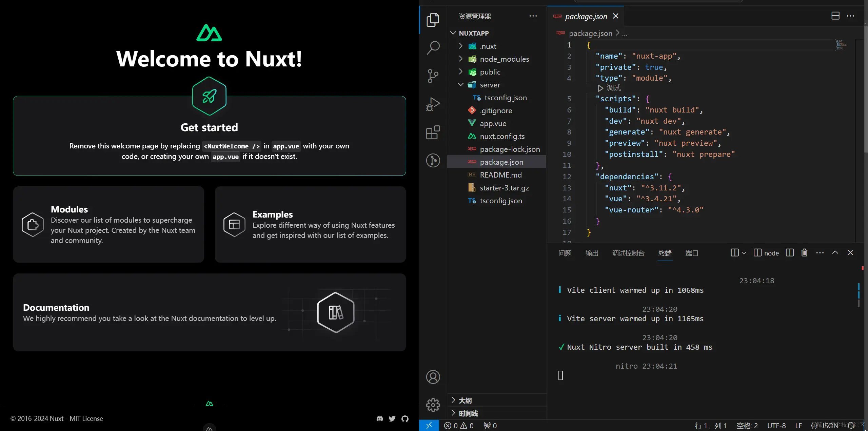868x431 pixels.
Task: Open the Search view icon
Action: tap(433, 48)
